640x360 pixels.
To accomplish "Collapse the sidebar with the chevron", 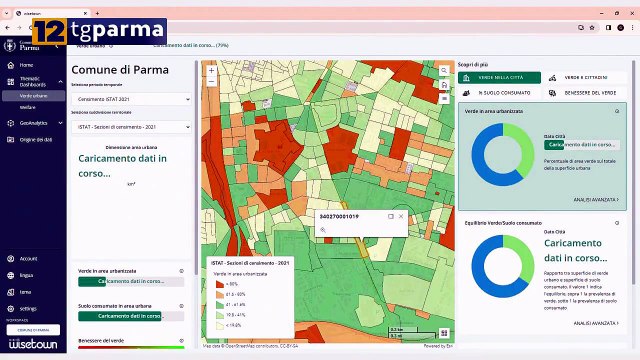I will click(x=57, y=46).
